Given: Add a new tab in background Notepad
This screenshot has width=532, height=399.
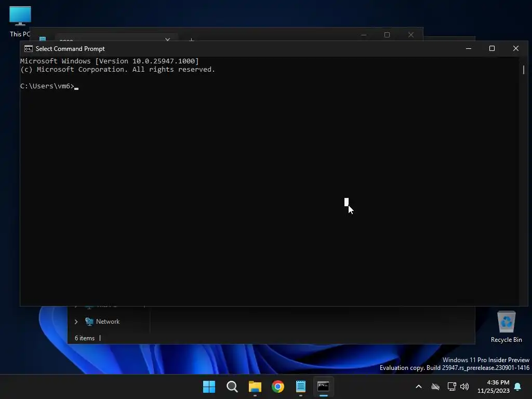Looking at the screenshot, I should coord(191,40).
